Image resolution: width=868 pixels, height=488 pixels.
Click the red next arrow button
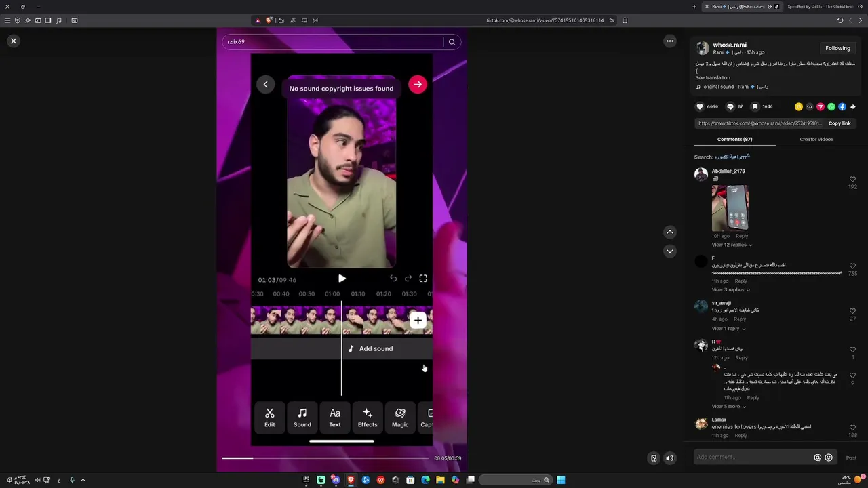click(418, 85)
